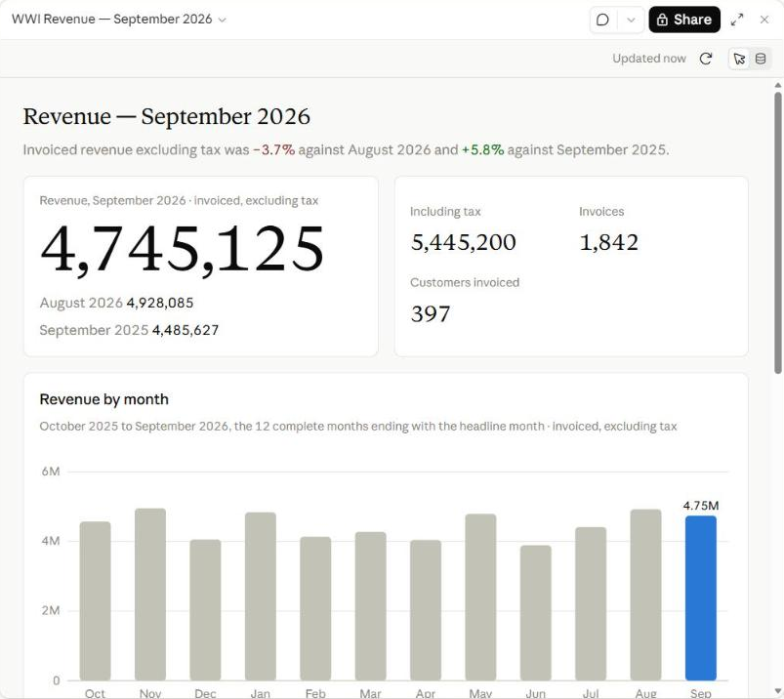Click the 6M y-axis label
This screenshot has height=699, width=784.
pos(51,472)
